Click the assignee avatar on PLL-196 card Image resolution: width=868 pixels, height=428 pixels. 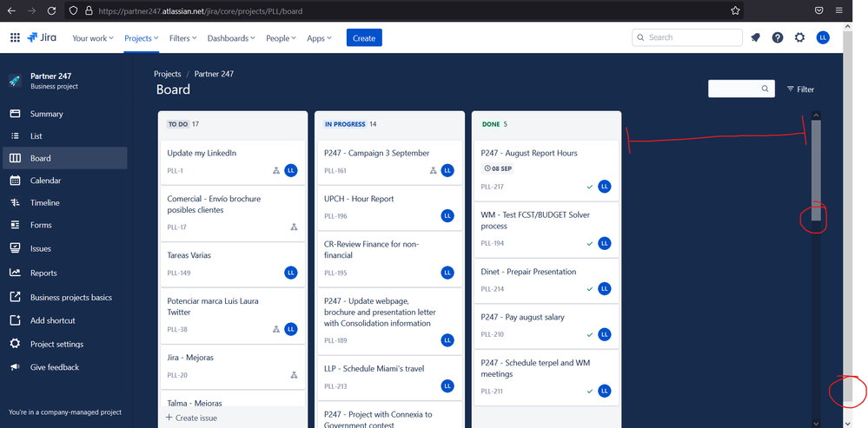click(x=447, y=216)
